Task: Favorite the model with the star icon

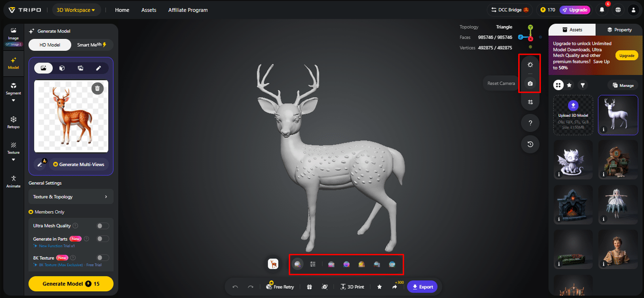Action: (x=379, y=287)
